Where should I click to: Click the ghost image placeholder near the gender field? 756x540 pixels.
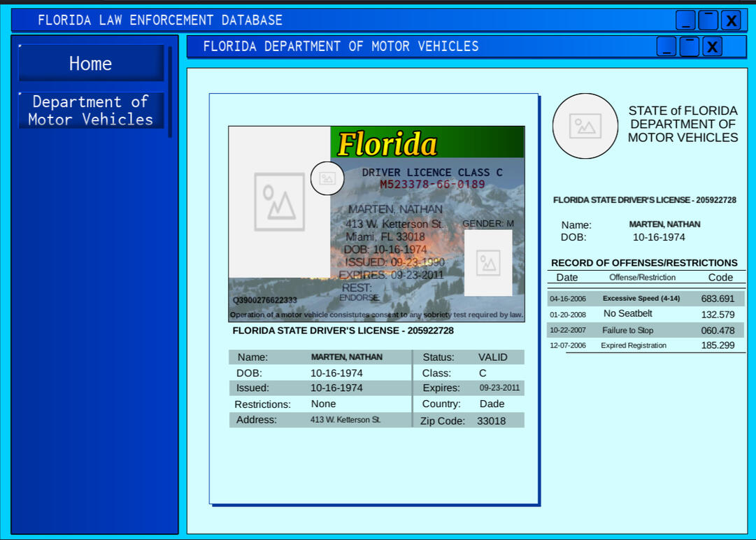489,263
